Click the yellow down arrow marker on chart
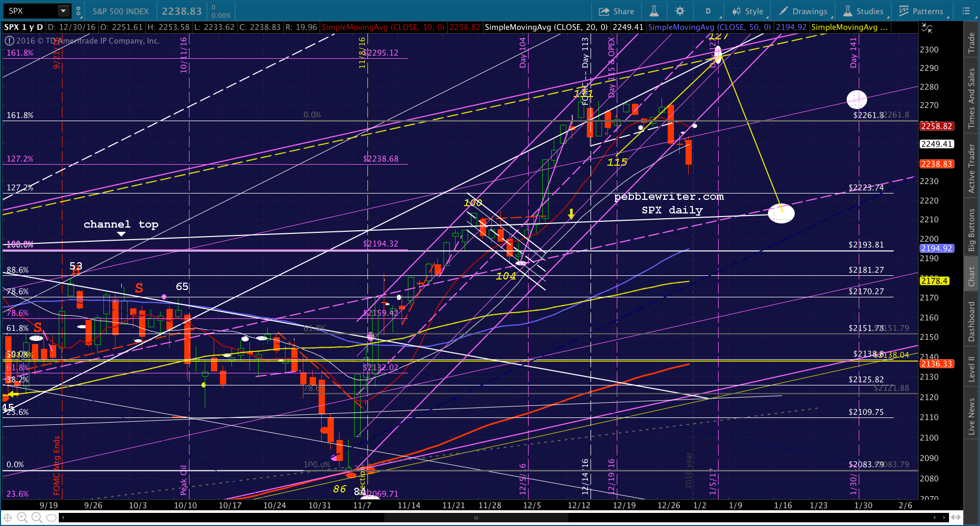Image resolution: width=980 pixels, height=526 pixels. pyautogui.click(x=571, y=213)
